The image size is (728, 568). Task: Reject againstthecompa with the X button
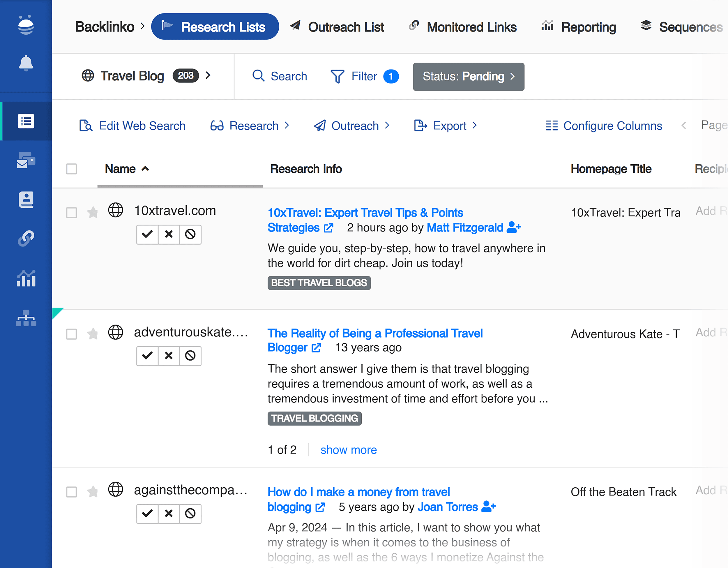(169, 513)
